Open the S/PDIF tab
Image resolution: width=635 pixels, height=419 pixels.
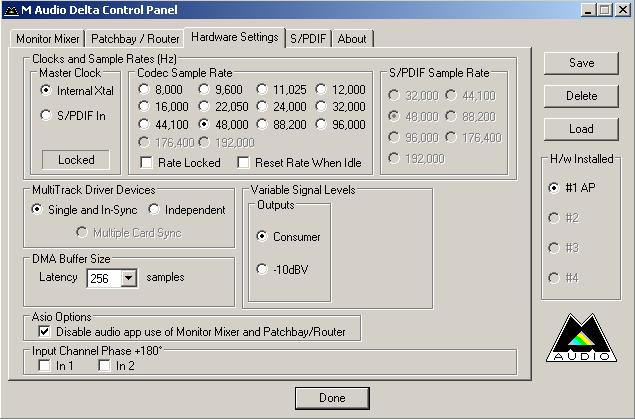click(x=308, y=39)
